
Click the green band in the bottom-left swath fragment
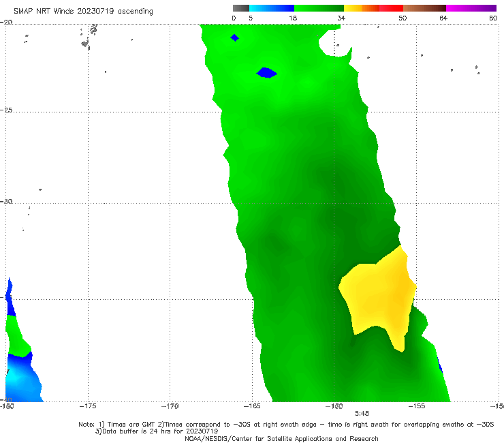tap(18, 338)
